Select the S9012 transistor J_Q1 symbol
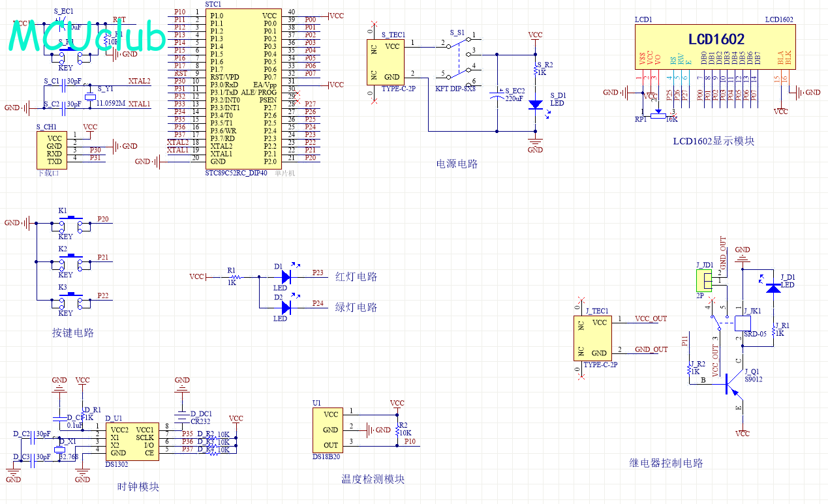828x504 pixels. (x=730, y=385)
